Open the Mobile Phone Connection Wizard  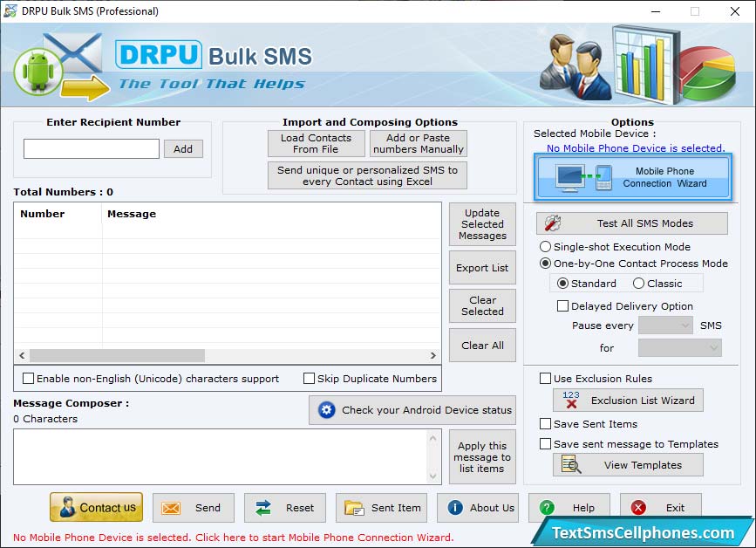pos(632,177)
